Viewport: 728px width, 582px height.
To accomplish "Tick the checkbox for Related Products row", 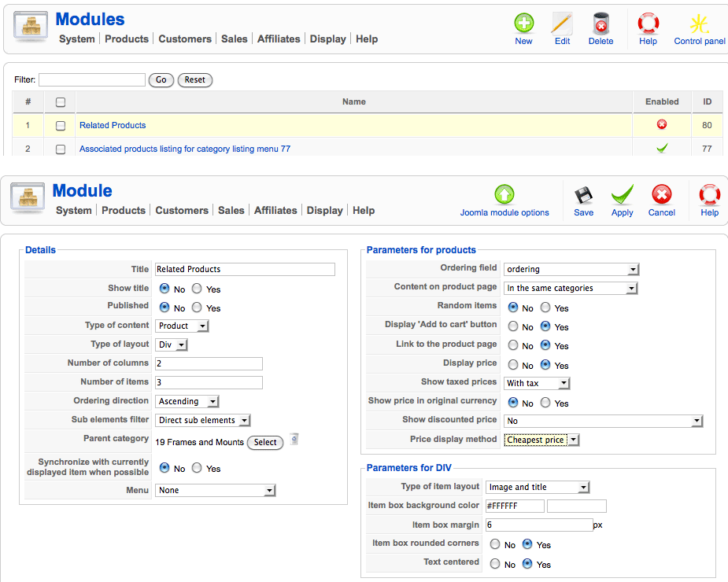I will click(61, 126).
